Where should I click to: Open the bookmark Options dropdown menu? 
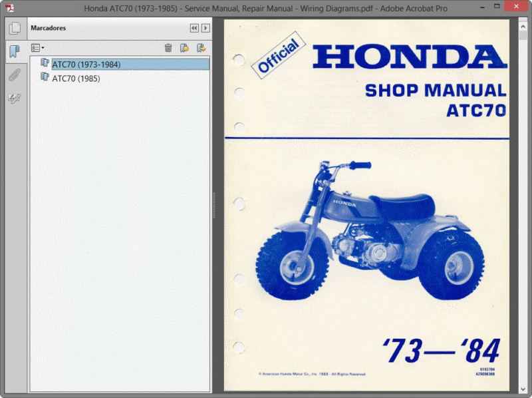(37, 47)
